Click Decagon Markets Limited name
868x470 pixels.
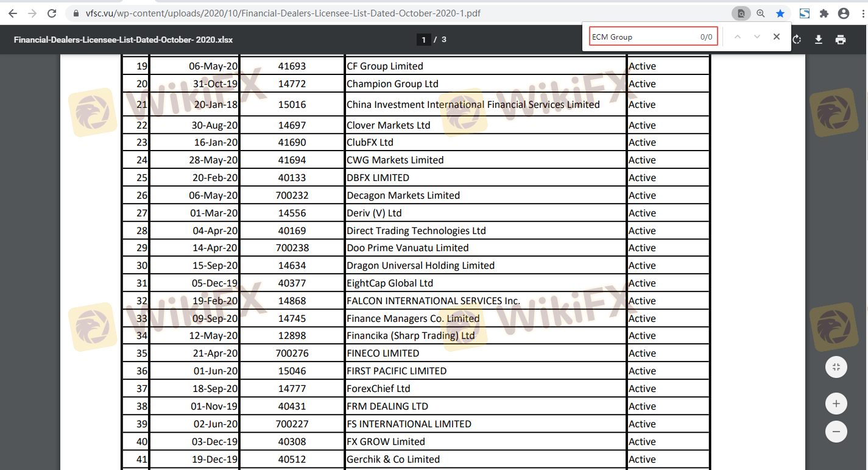coord(403,195)
